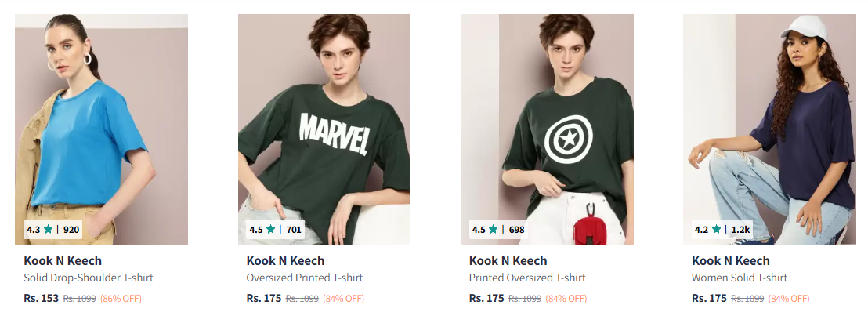This screenshot has width=868, height=334.
Task: Click the 86% OFF discount label
Action: point(121,299)
